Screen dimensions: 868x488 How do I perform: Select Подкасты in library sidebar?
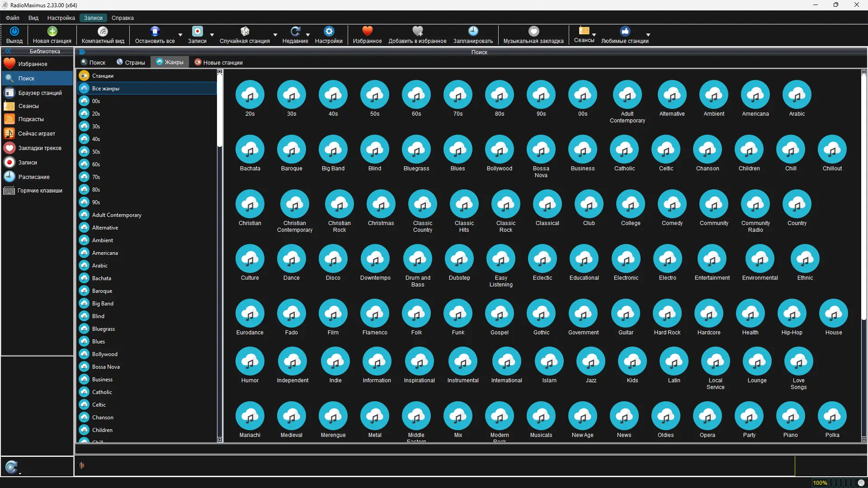pyautogui.click(x=31, y=119)
